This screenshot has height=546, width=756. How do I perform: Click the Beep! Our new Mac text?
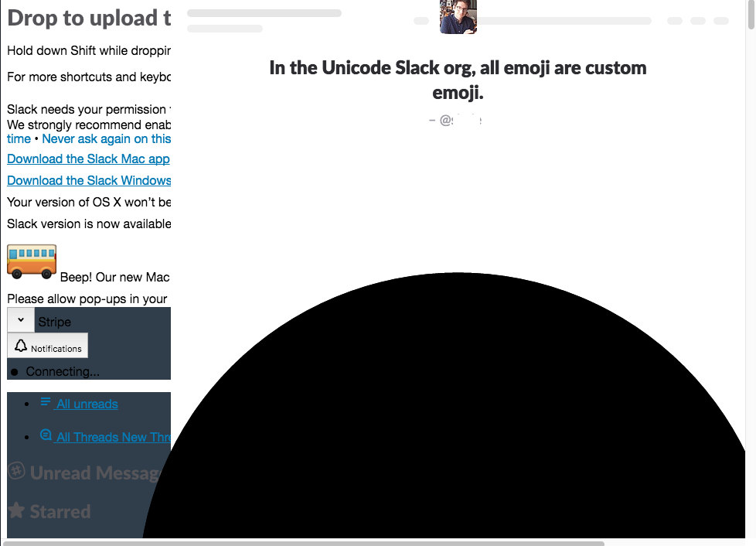tap(114, 278)
